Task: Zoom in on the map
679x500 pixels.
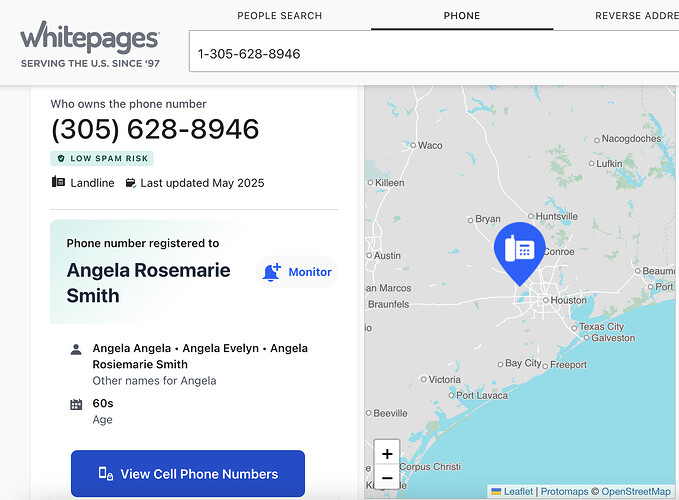Action: click(387, 451)
